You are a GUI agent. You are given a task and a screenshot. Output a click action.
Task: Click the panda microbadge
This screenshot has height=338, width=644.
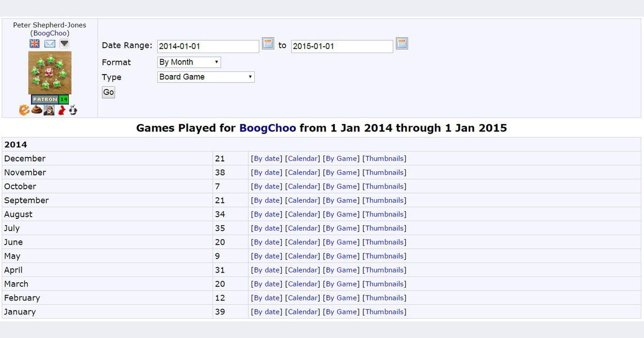pyautogui.click(x=74, y=109)
